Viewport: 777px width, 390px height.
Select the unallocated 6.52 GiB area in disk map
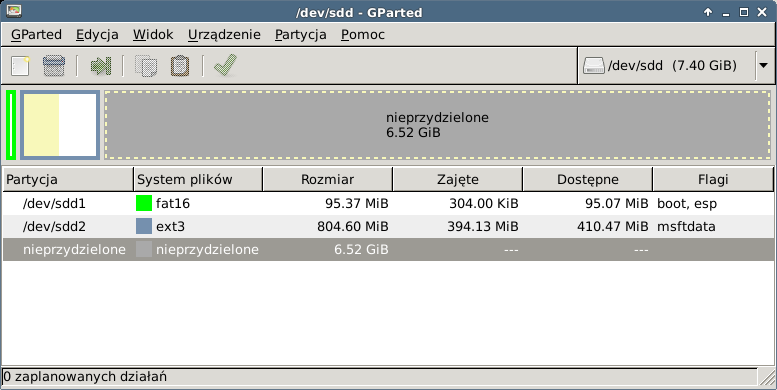pyautogui.click(x=438, y=125)
